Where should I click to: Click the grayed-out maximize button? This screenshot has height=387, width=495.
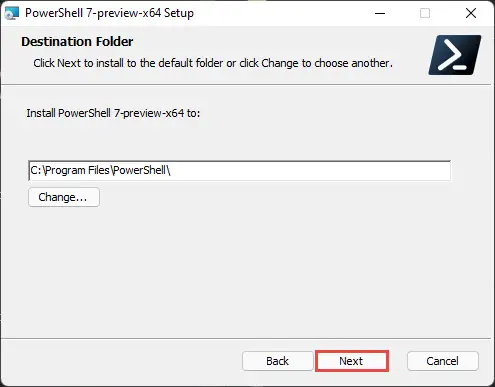[425, 13]
